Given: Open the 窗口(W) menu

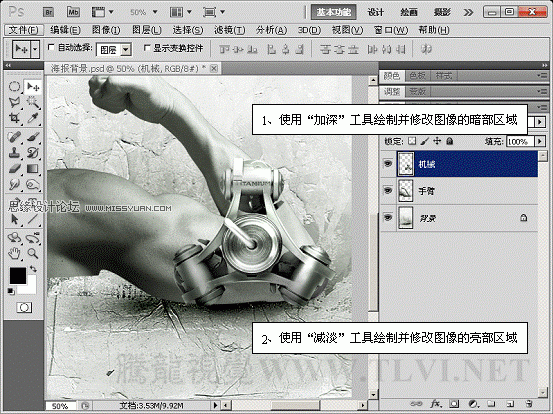Looking at the screenshot, I should coord(391,30).
